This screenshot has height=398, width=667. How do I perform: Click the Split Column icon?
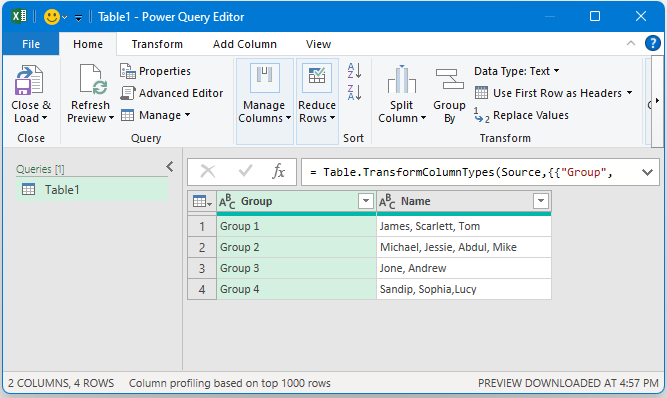[x=402, y=80]
